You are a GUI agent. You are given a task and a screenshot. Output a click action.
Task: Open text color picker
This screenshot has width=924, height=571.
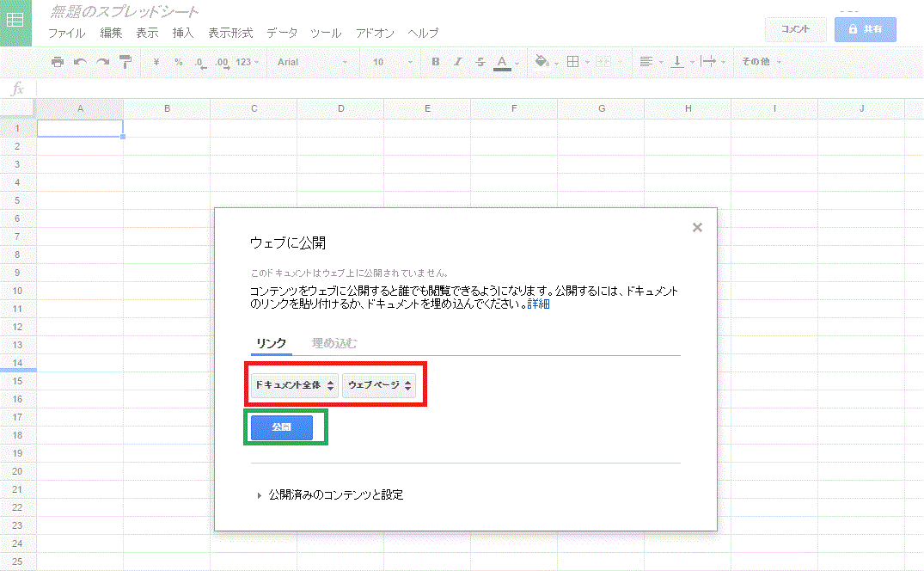pos(502,63)
